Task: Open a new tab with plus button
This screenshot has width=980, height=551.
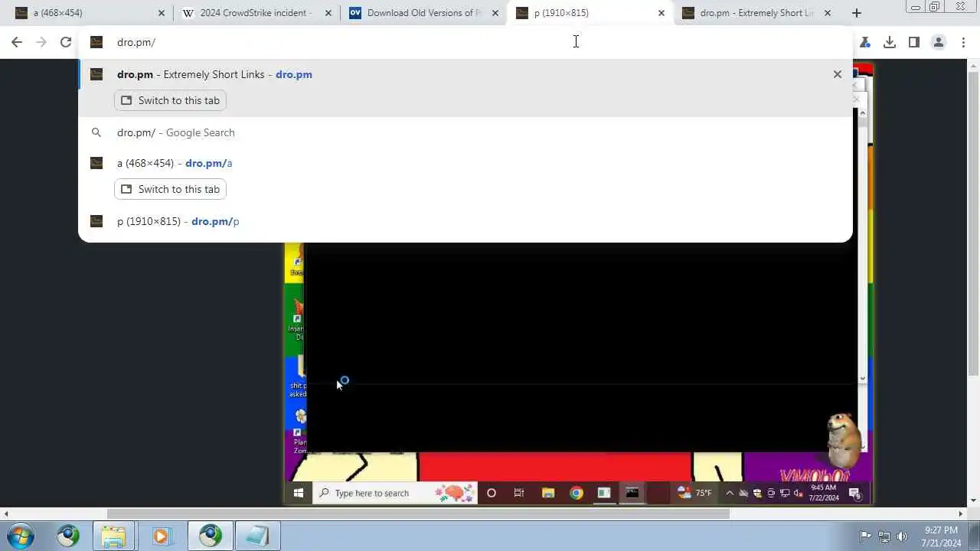Action: (857, 13)
